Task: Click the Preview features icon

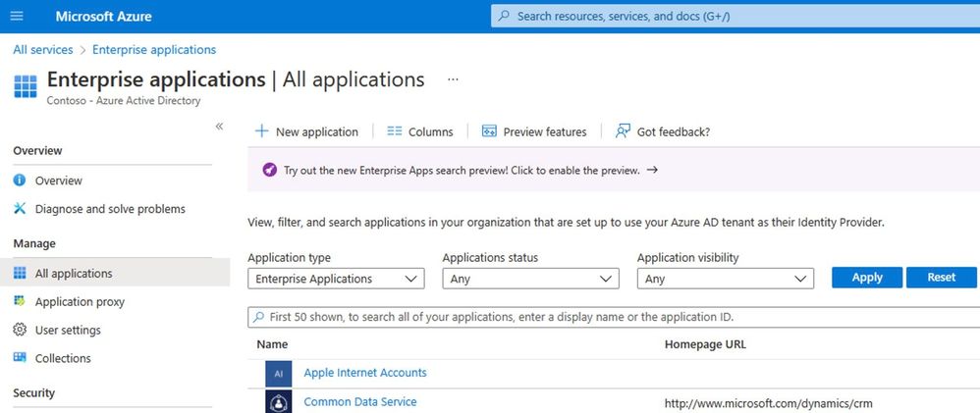Action: (x=489, y=131)
